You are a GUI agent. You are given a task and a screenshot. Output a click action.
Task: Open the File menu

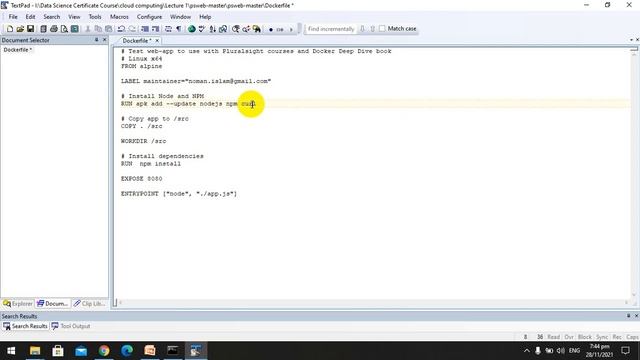coord(13,17)
